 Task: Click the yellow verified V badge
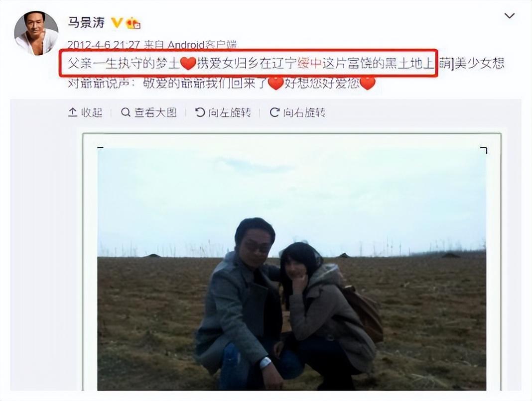117,23
